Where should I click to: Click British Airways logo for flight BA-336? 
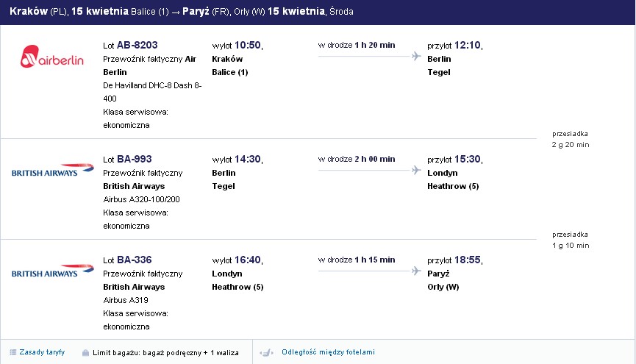(53, 271)
